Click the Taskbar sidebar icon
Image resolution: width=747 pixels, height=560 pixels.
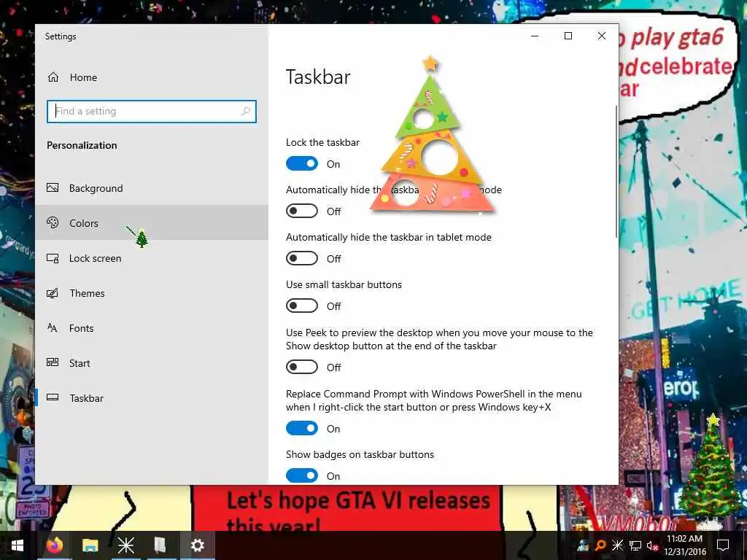53,397
